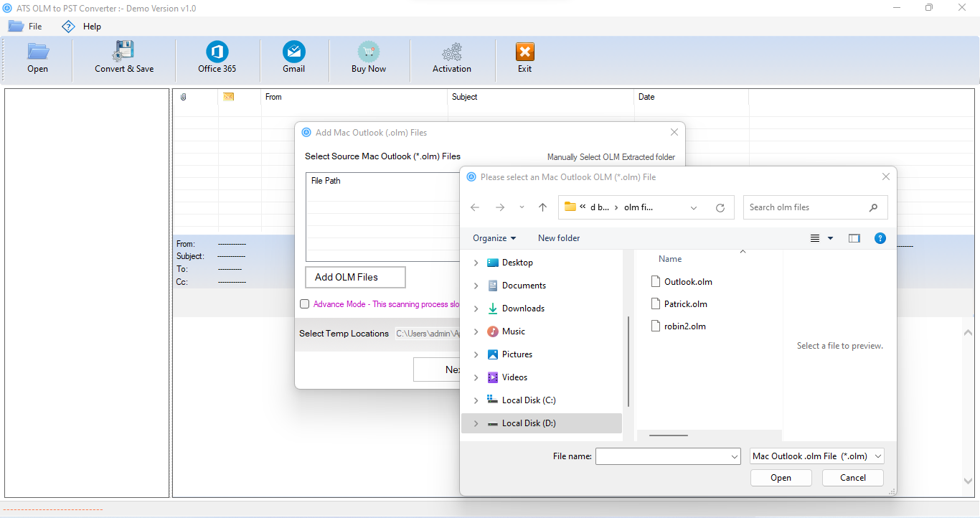
Task: Expand the Documents tree node
Action: point(476,286)
